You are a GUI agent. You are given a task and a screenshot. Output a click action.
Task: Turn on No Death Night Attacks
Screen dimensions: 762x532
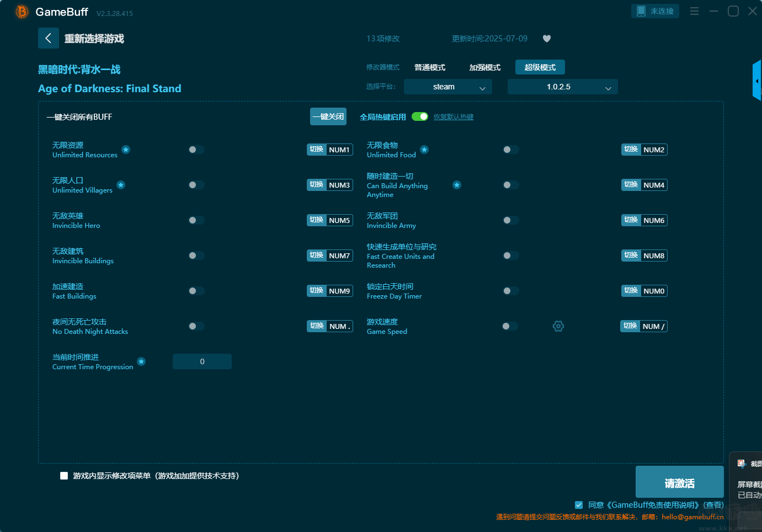coord(196,326)
